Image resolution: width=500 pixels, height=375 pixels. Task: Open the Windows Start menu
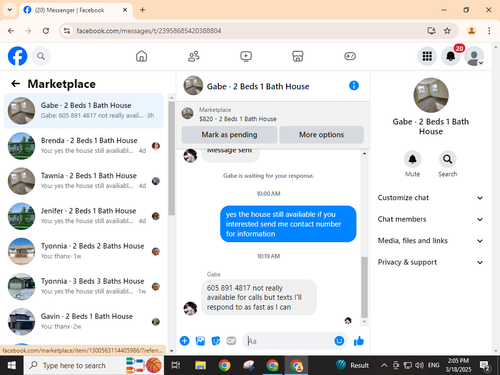11,366
